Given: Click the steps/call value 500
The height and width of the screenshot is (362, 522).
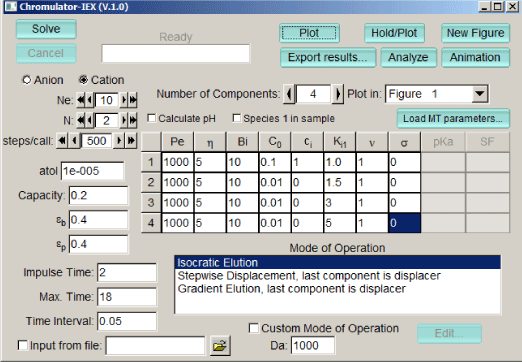Looking at the screenshot, I should click(97, 141).
